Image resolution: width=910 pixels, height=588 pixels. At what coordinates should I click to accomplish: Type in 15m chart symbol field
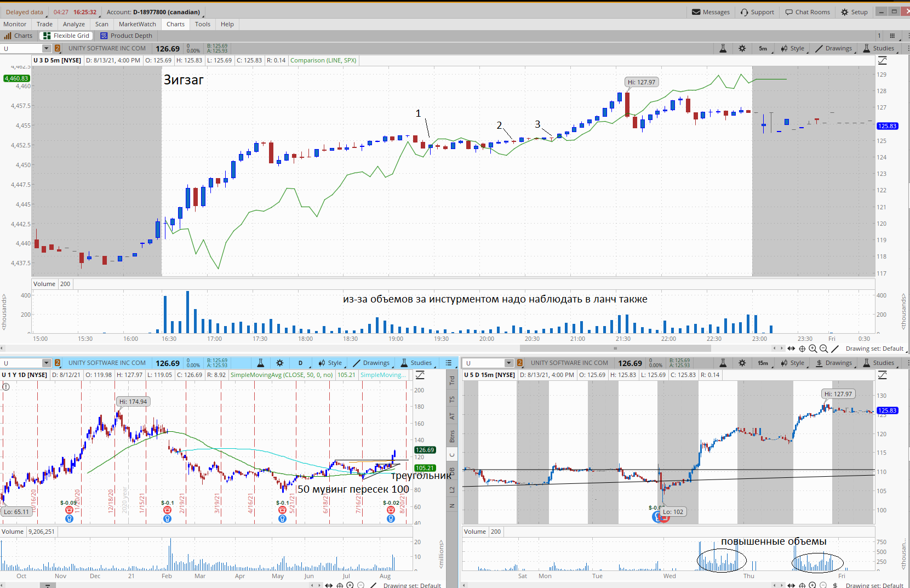pos(484,363)
